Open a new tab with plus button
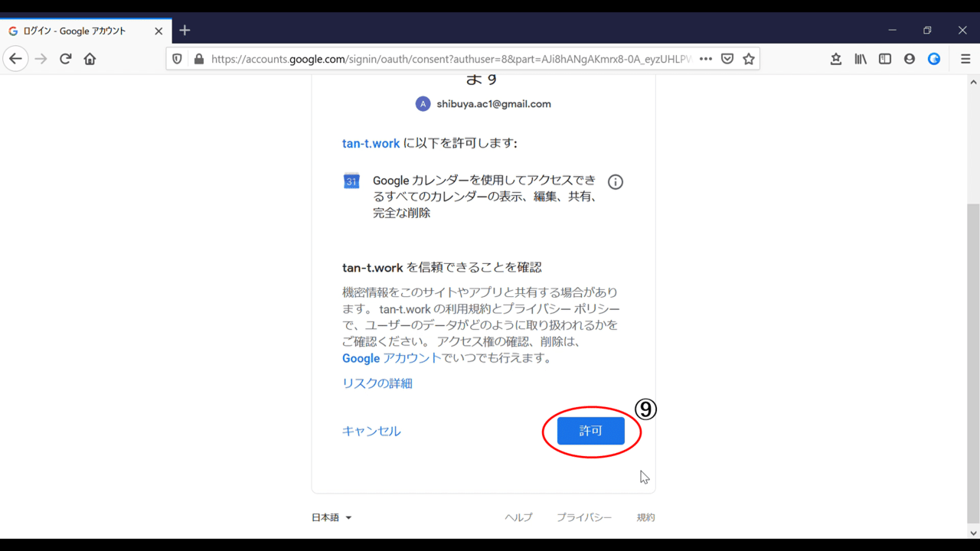The height and width of the screenshot is (551, 980). [x=185, y=31]
